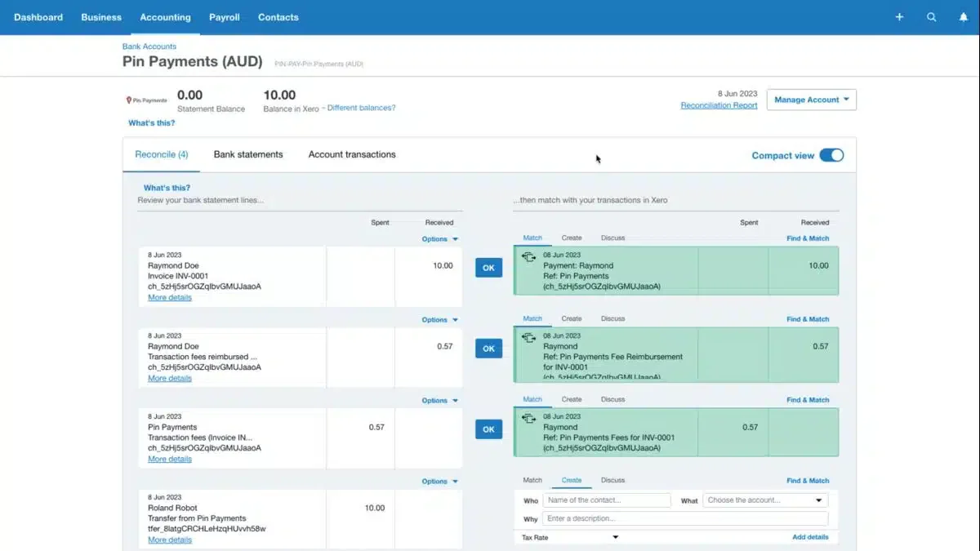
Task: Toggle the Compact view switch
Action: coord(831,155)
